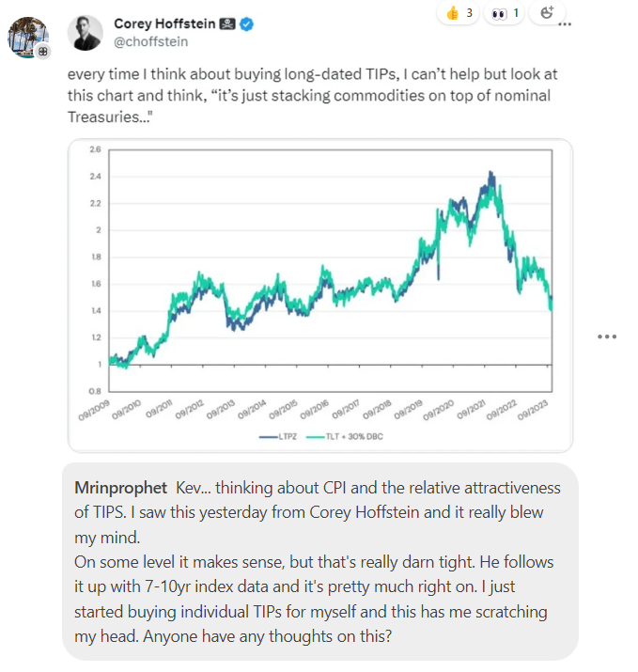The height and width of the screenshot is (672, 638).
Task: Open the LTPZ vs TLT chart image
Action: tap(320, 295)
